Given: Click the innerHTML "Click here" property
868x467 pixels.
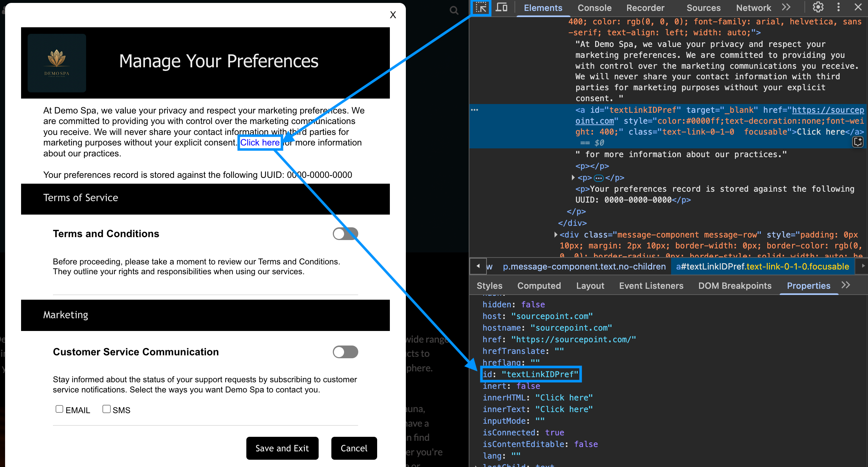Looking at the screenshot, I should pos(538,398).
